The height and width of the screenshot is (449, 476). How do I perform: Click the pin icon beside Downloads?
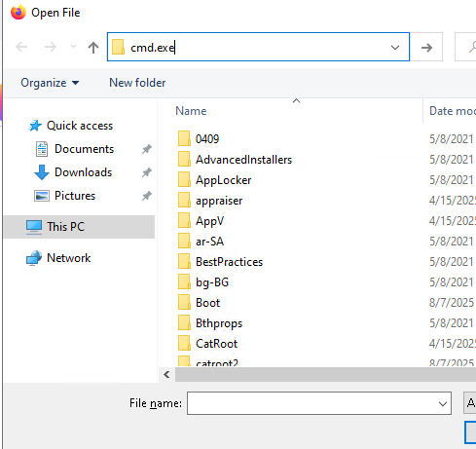[147, 172]
